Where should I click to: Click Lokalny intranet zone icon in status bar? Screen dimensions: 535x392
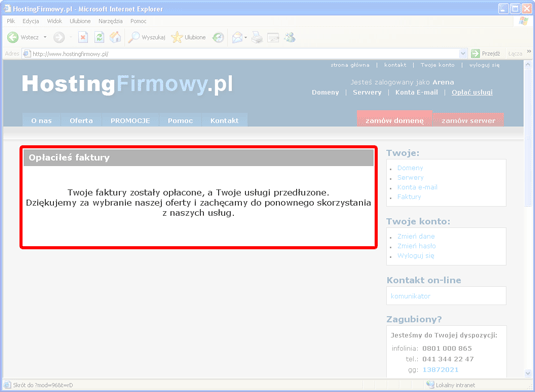point(430,385)
